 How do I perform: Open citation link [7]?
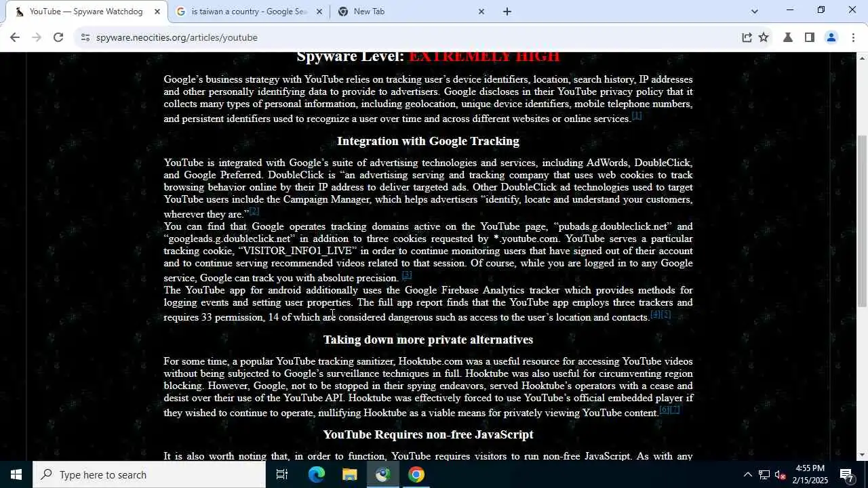pyautogui.click(x=675, y=409)
